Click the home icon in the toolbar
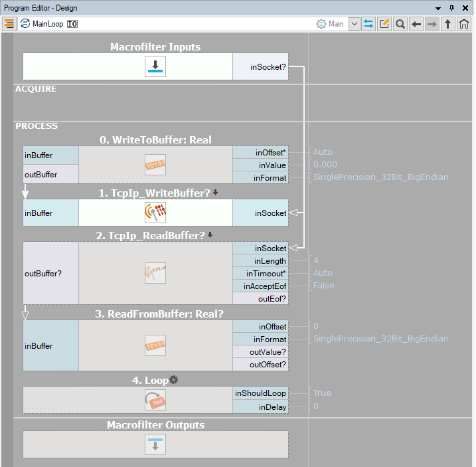The image size is (476, 467). (464, 24)
